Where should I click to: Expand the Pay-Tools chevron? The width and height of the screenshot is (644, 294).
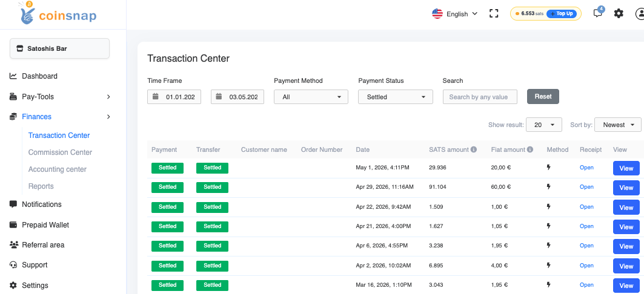108,97
